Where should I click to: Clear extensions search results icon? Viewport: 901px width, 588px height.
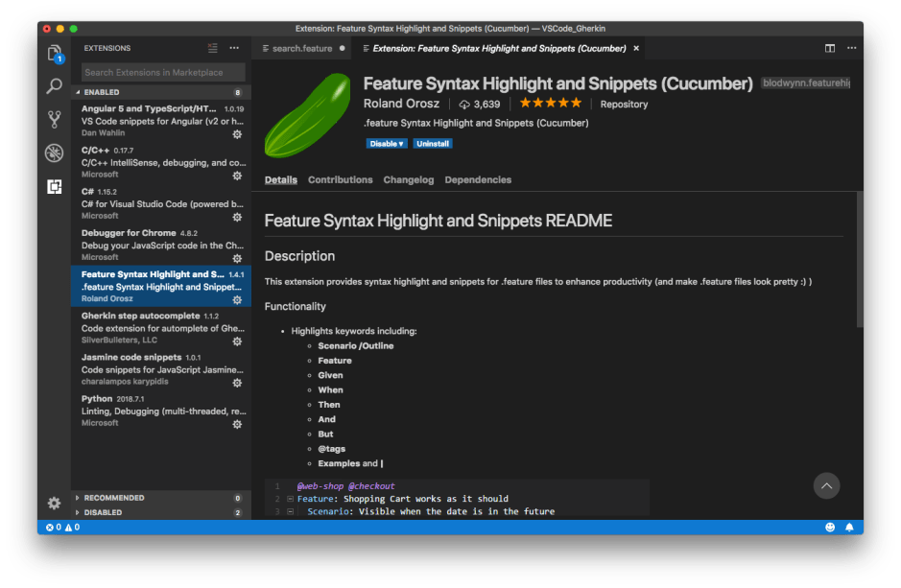(x=213, y=48)
